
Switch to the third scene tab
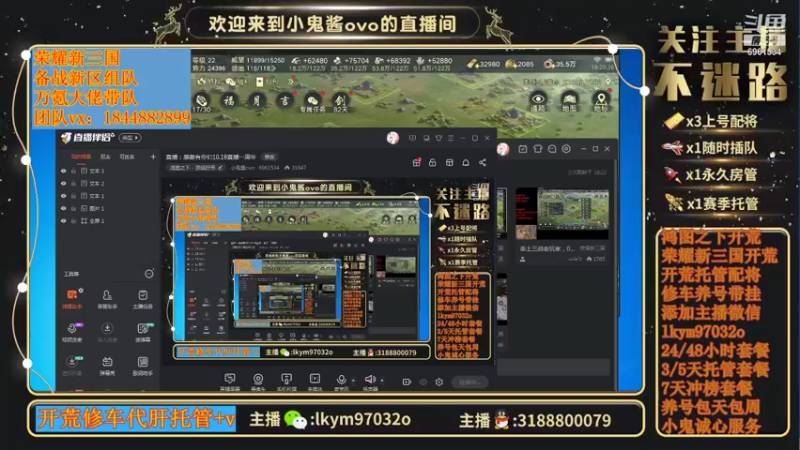tap(127, 157)
